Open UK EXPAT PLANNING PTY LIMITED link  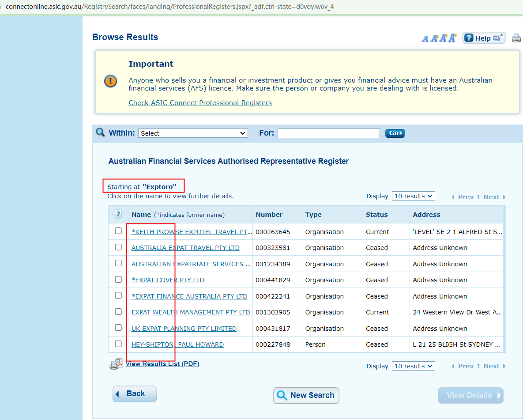(184, 329)
